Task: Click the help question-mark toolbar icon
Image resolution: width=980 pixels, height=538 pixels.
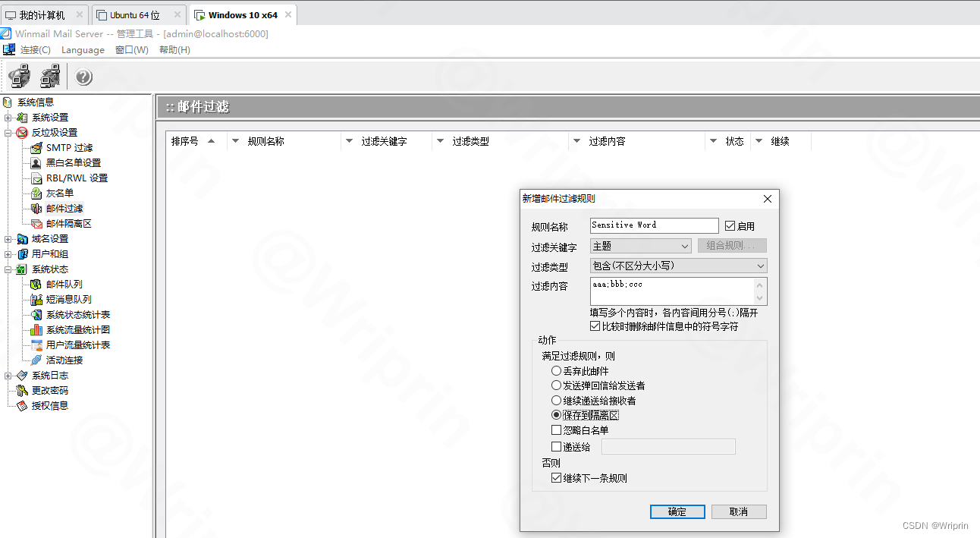Action: point(83,76)
